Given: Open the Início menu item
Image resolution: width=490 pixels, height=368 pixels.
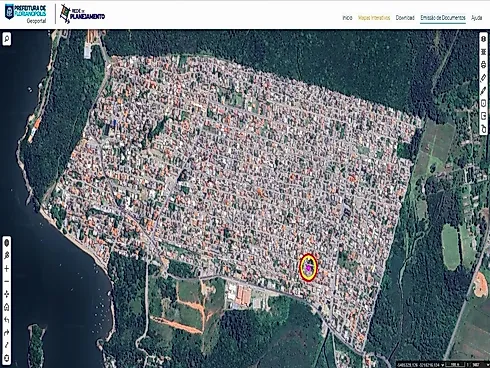Looking at the screenshot, I should pos(347,18).
